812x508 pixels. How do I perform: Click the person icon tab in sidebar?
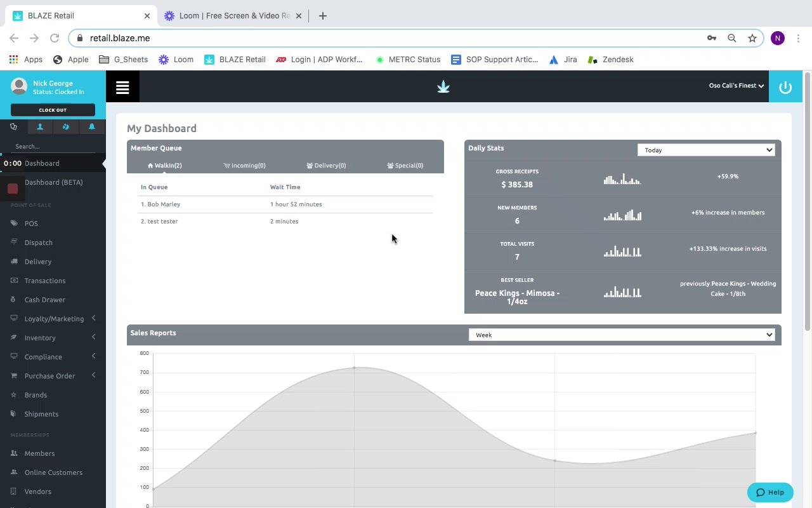point(40,127)
